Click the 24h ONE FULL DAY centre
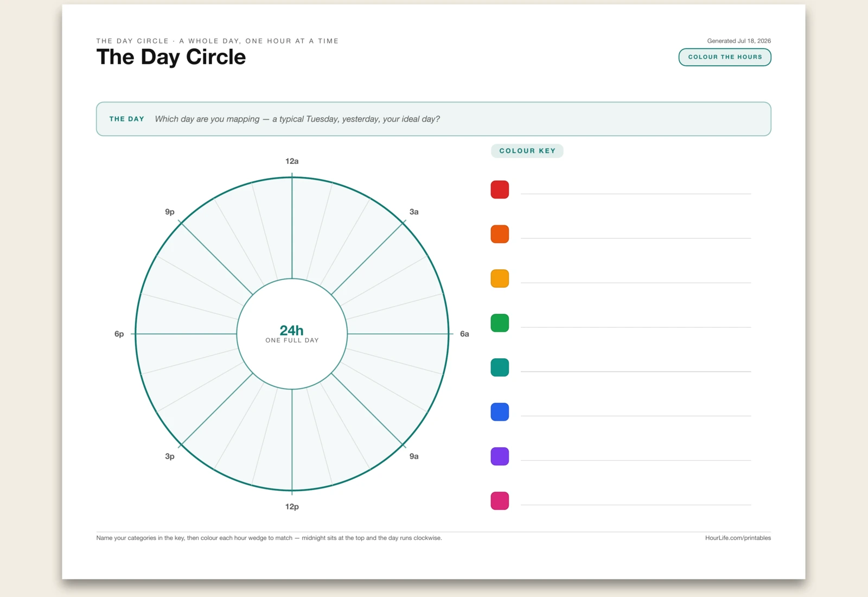868x597 pixels. (292, 334)
